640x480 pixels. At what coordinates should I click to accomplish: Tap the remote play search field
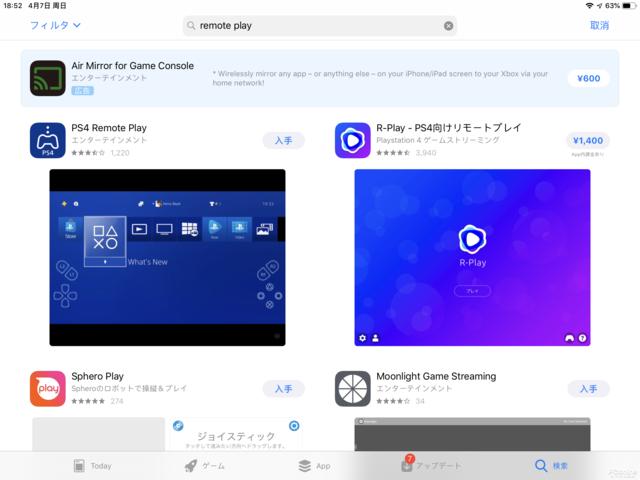320,26
